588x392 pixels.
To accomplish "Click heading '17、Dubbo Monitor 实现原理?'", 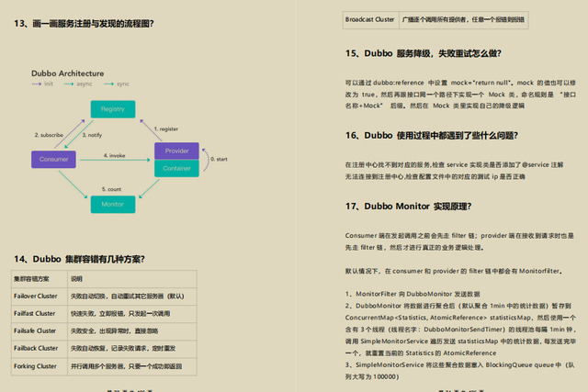I will click(x=408, y=207).
